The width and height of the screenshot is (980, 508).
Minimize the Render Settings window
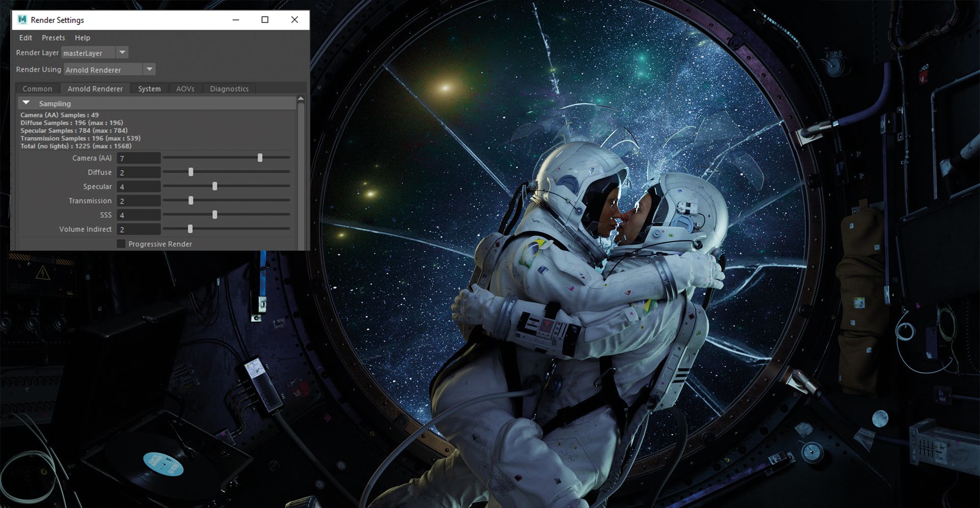(x=236, y=20)
